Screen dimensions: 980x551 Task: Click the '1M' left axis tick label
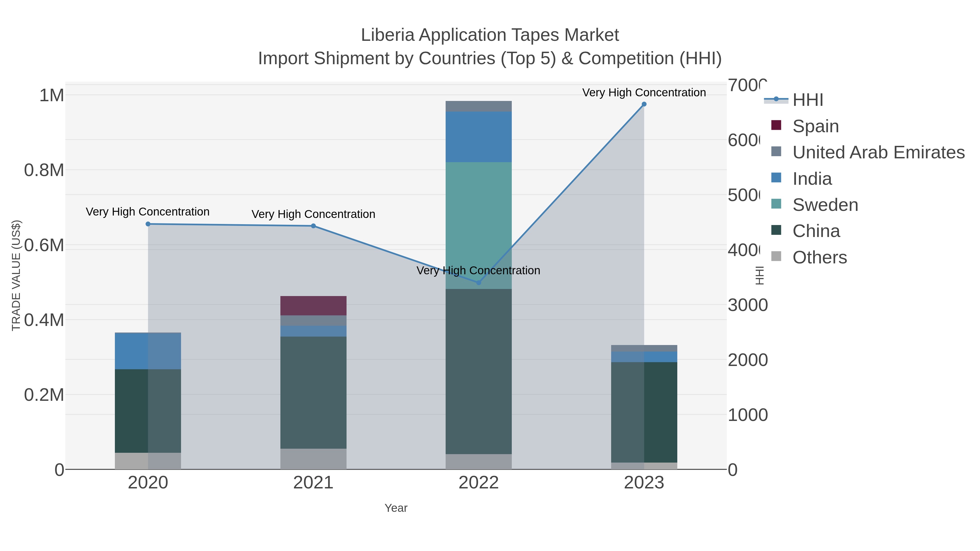(52, 95)
